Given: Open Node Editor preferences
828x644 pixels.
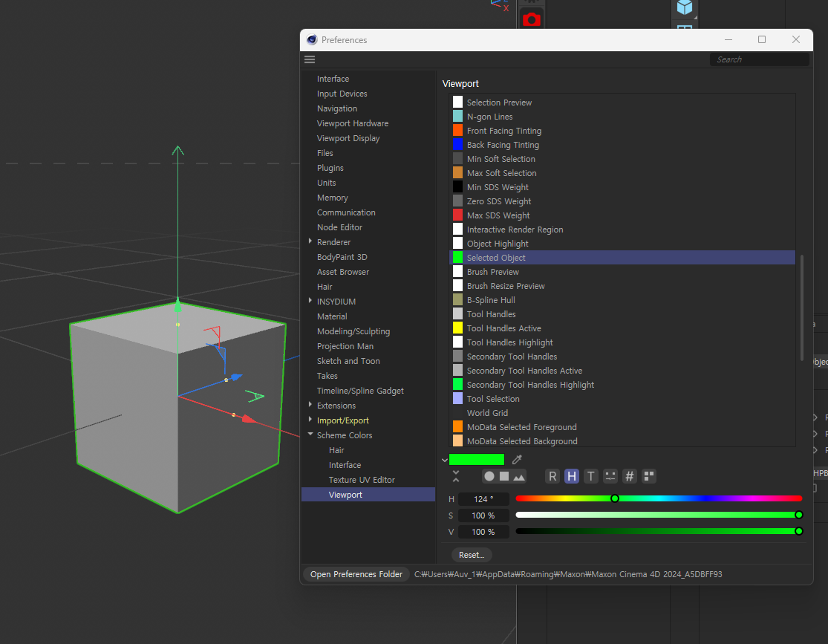Looking at the screenshot, I should tap(339, 227).
